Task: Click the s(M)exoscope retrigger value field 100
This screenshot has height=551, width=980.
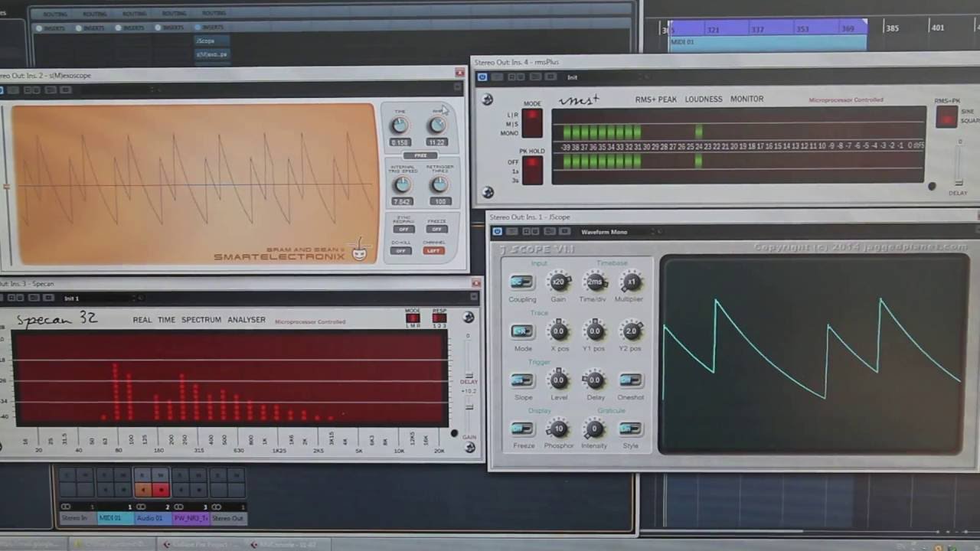Action: 440,201
